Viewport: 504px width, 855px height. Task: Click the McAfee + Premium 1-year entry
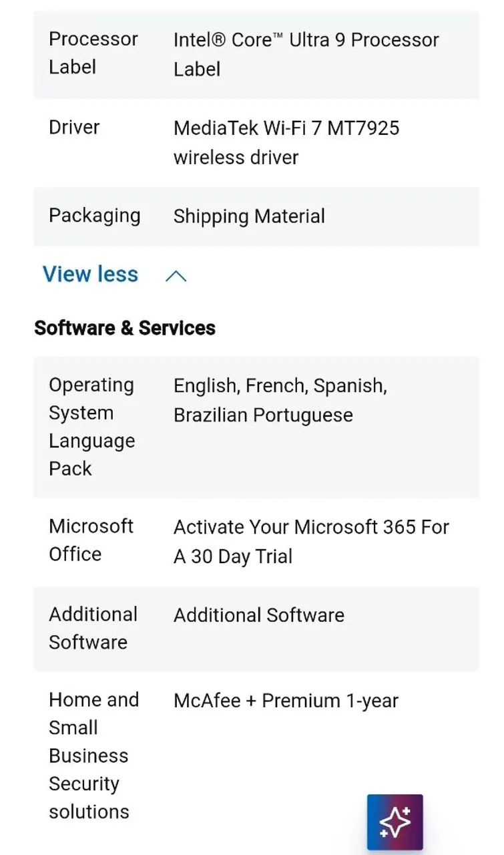[x=286, y=701]
